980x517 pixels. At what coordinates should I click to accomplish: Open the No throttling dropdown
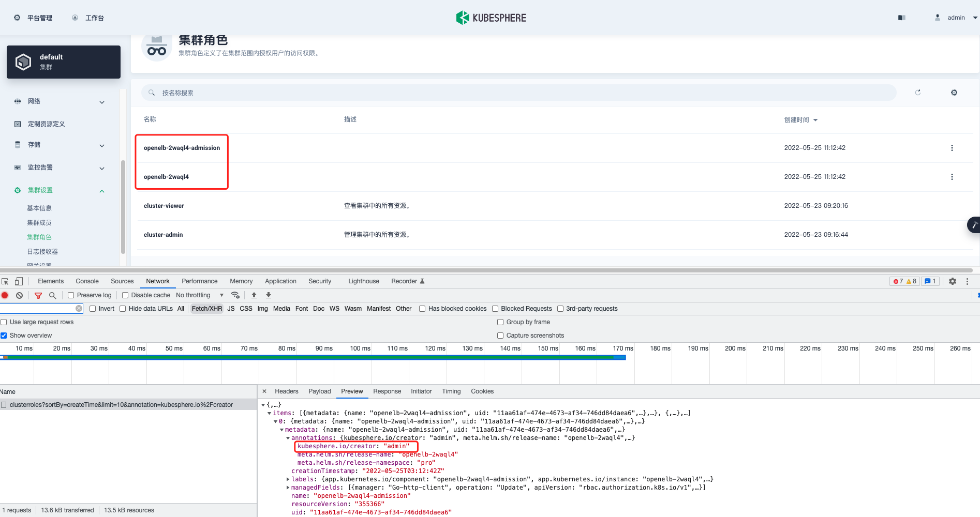point(199,295)
